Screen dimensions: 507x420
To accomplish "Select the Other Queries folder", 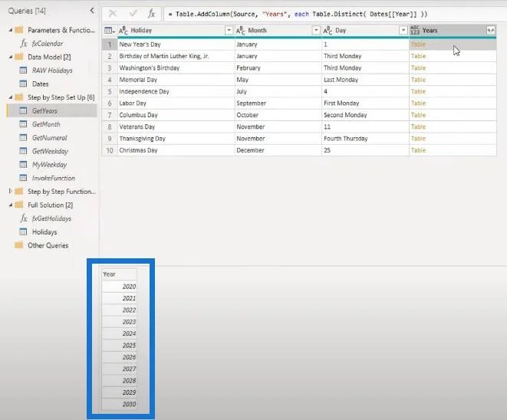I will (48, 245).
